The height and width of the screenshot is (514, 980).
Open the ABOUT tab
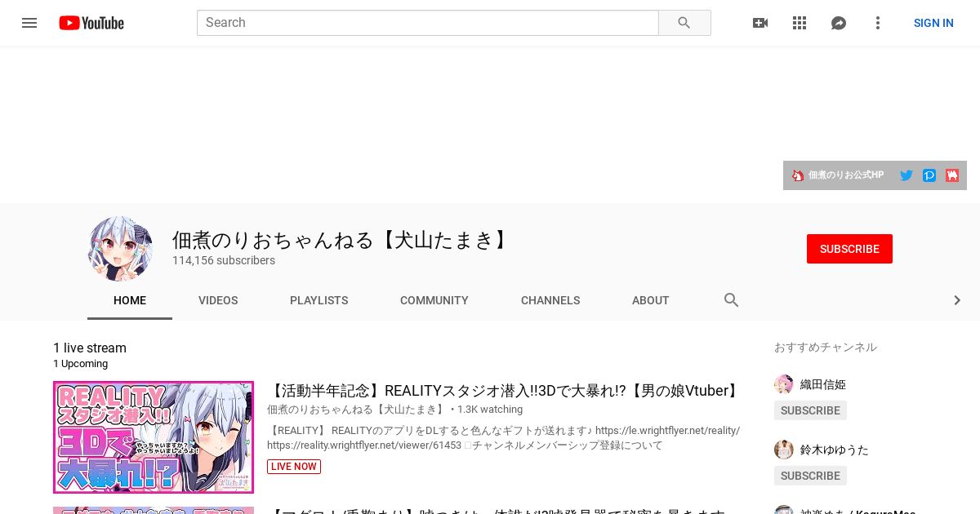651,300
